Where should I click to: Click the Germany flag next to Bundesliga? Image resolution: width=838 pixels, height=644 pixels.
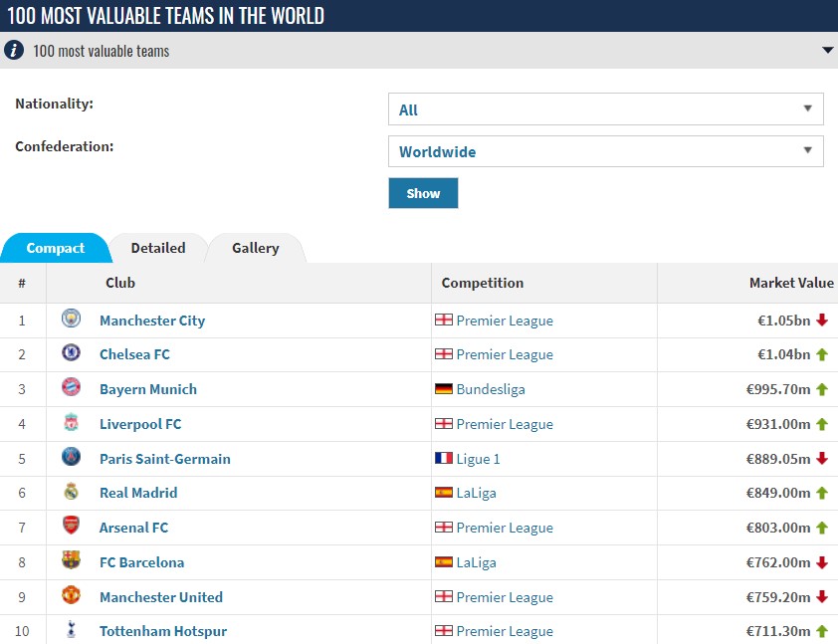(444, 388)
